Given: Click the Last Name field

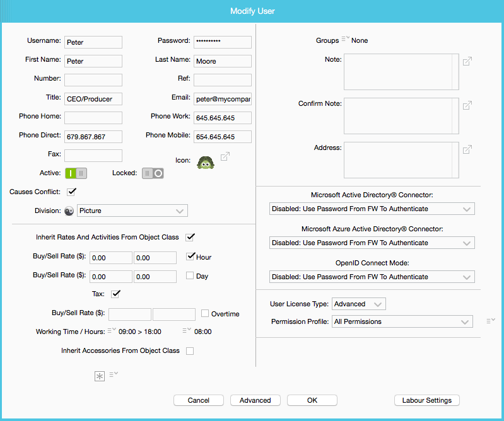Looking at the screenshot, I should pos(223,61).
